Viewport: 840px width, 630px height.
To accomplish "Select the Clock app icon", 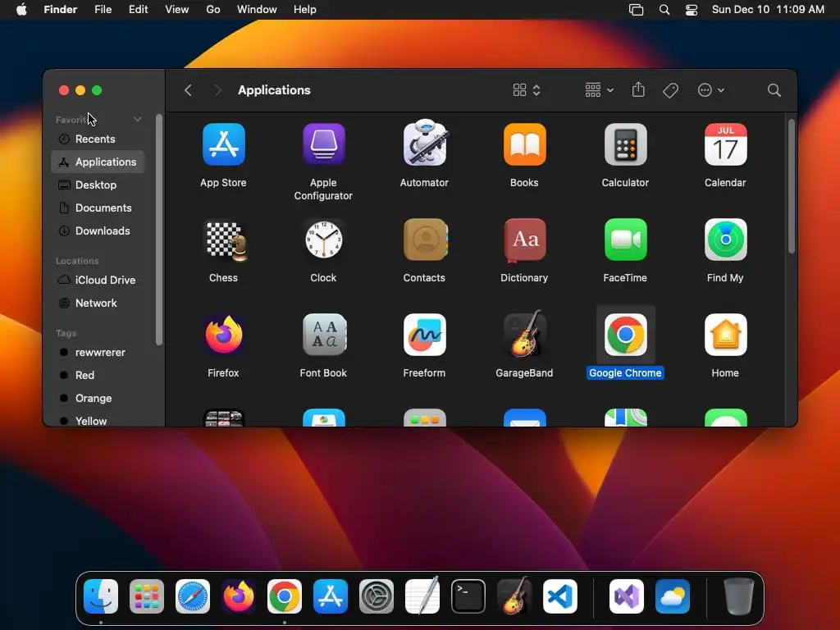I will [323, 240].
